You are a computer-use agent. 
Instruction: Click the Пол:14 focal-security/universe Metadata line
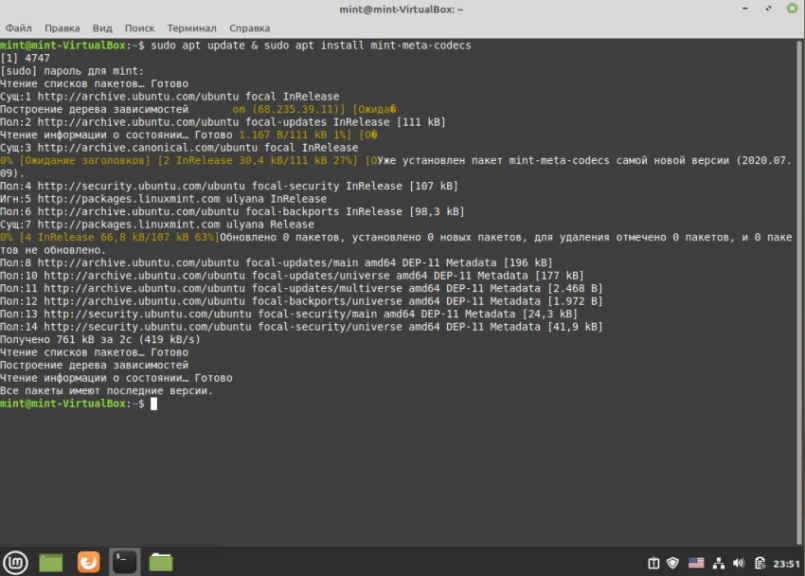[301, 327]
